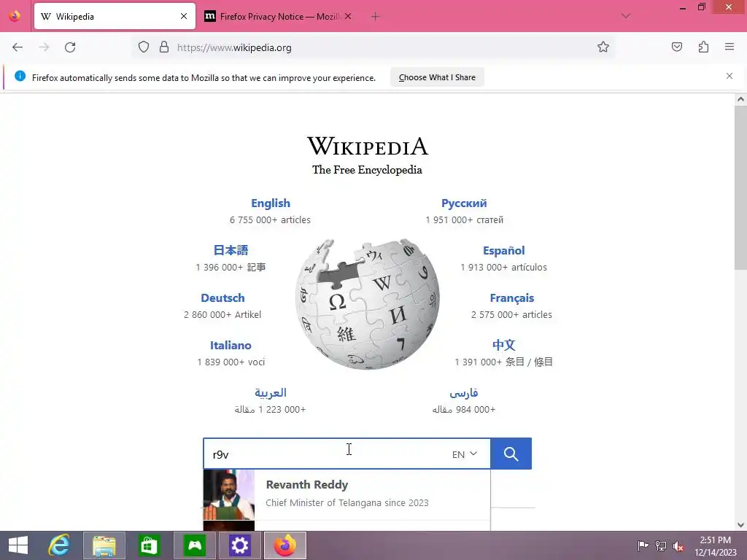This screenshot has height=560, width=747.
Task: Select the Revanth Reddy search suggestion
Action: (x=347, y=495)
